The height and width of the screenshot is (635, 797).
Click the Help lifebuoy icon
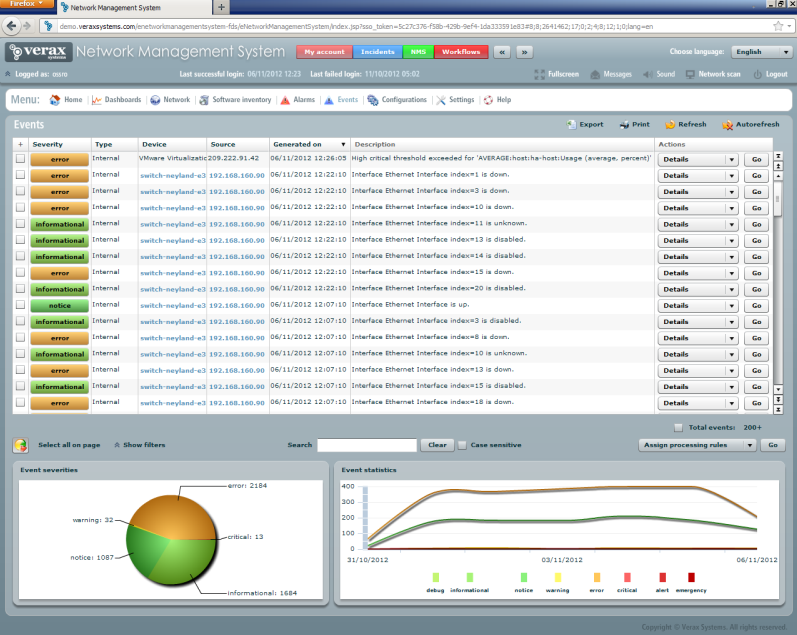[x=488, y=100]
